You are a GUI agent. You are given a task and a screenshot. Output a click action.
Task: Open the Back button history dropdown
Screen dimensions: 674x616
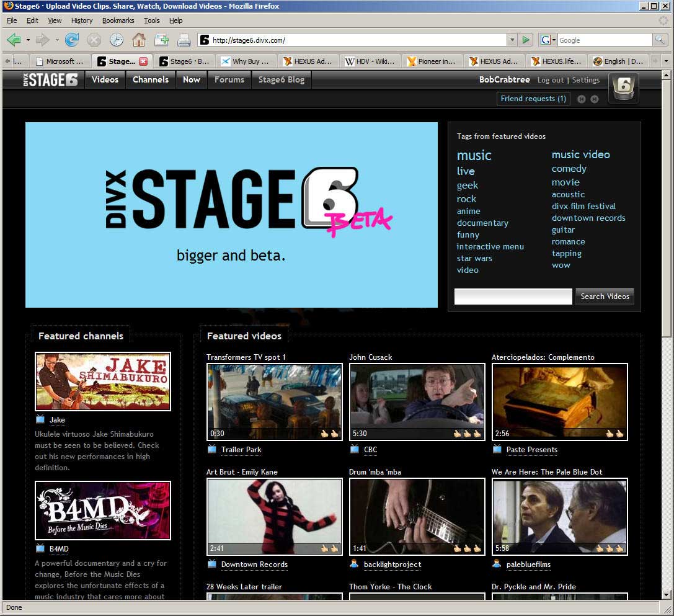[x=28, y=40]
